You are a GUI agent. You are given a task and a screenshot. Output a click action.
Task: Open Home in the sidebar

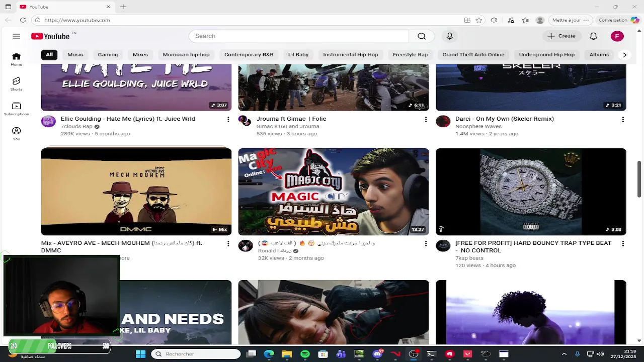(16, 59)
